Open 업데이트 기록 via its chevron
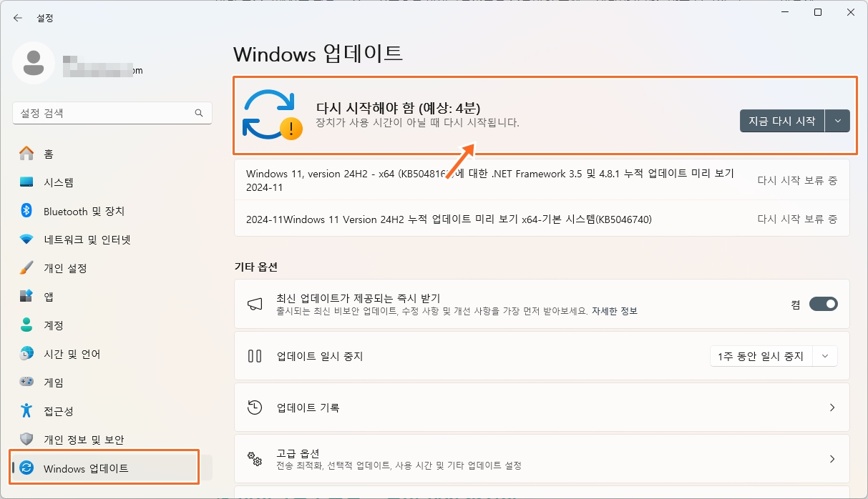The height and width of the screenshot is (499, 868). pyautogui.click(x=832, y=407)
